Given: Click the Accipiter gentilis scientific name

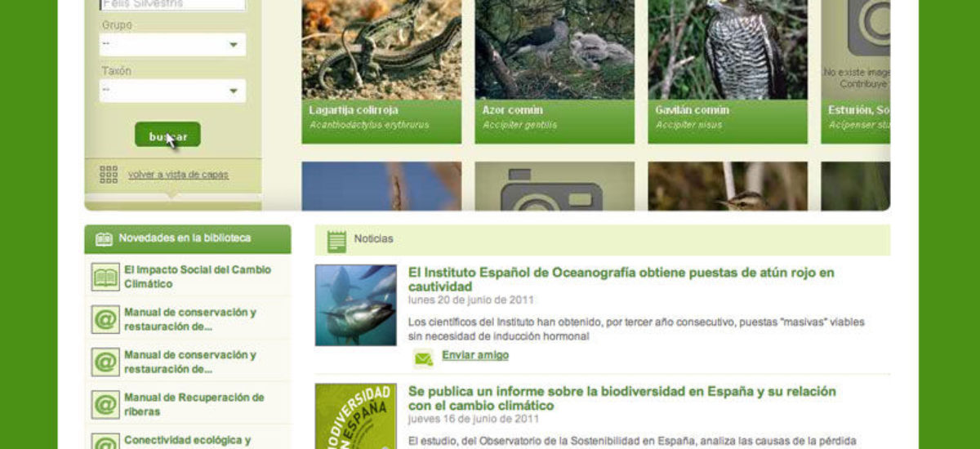Looking at the screenshot, I should point(520,126).
